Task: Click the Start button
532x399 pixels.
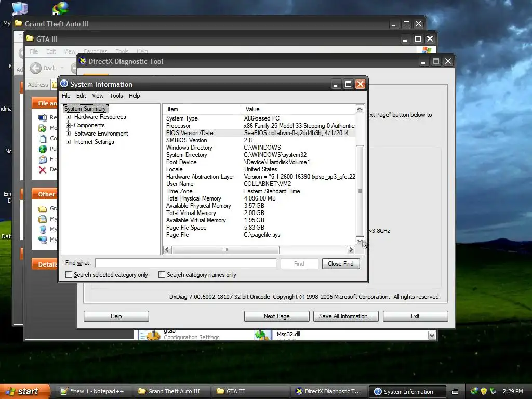Action: (x=25, y=391)
